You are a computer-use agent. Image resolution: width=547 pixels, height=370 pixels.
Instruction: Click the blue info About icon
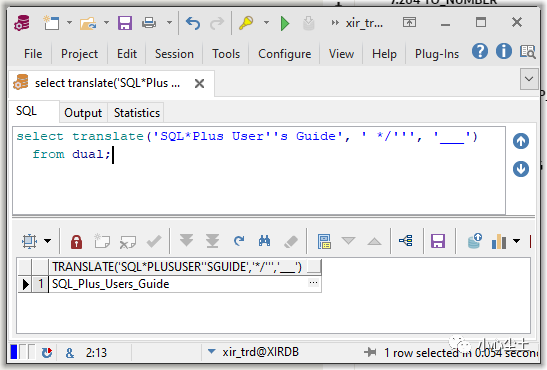click(504, 52)
